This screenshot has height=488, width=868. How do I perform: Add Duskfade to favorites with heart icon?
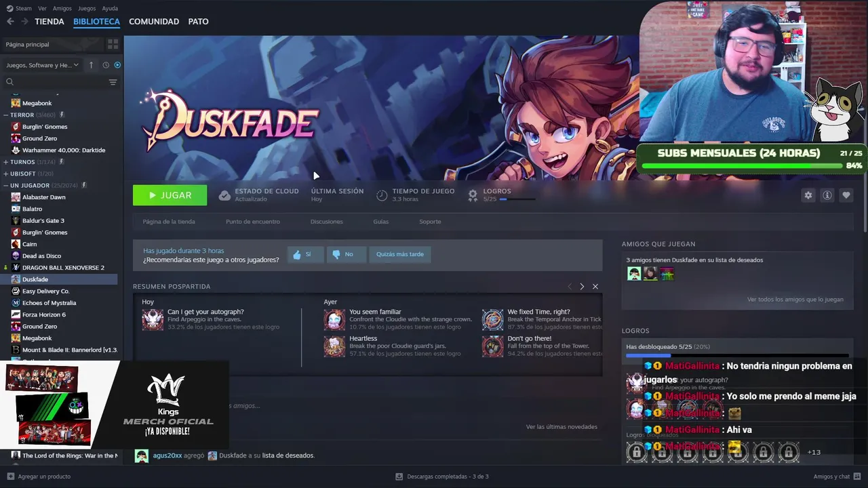click(x=846, y=195)
